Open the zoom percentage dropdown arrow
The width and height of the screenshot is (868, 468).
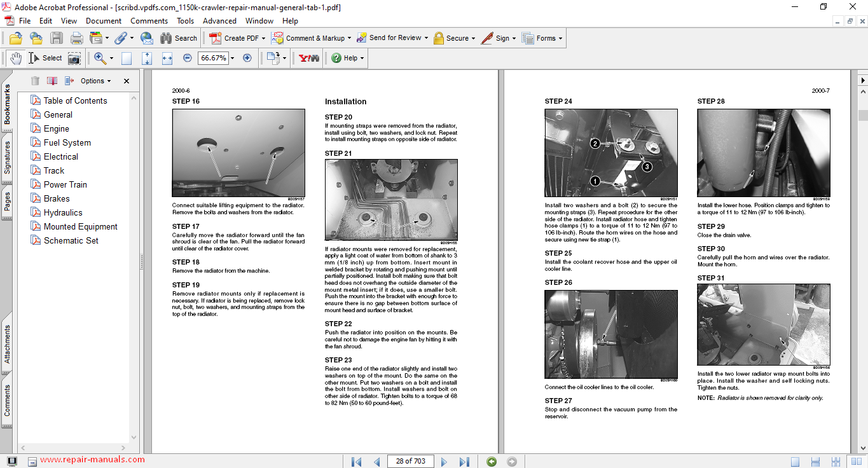(233, 59)
